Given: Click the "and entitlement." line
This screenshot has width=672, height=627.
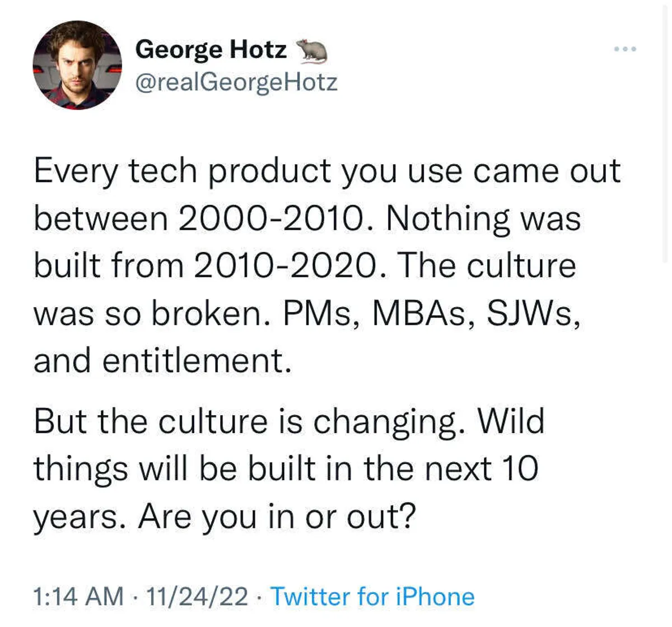Looking at the screenshot, I should click(162, 360).
